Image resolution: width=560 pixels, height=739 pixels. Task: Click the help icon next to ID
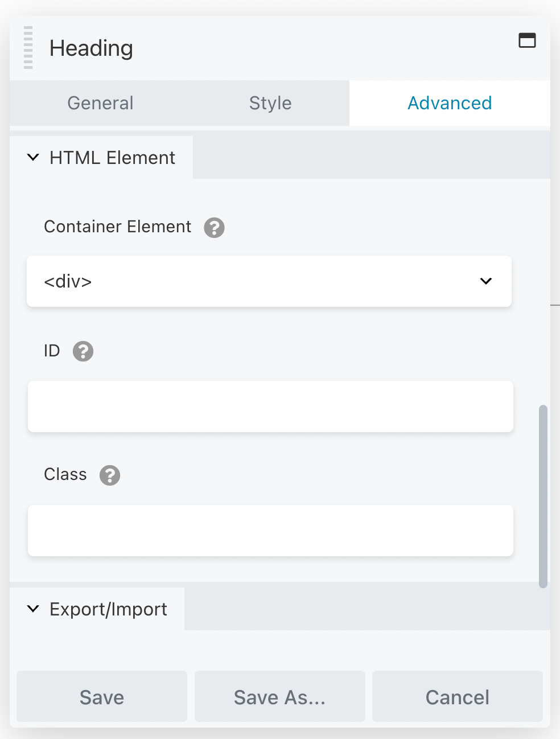click(x=83, y=351)
